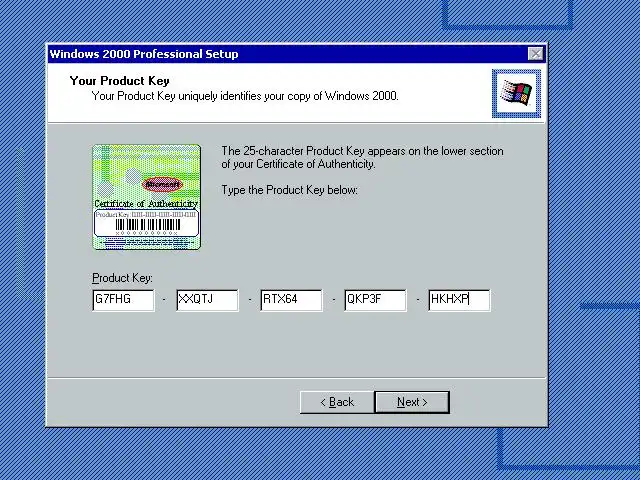640x480 pixels.
Task: Click the "Product Key:" label
Action: click(122, 278)
